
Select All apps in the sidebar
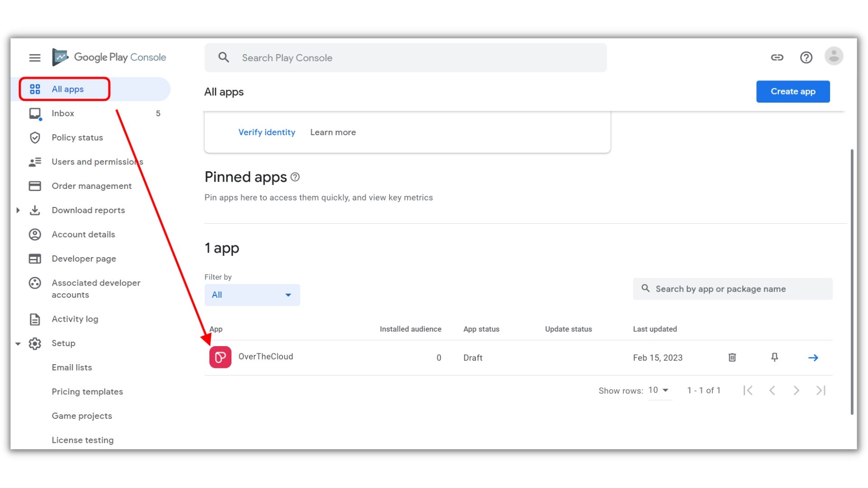click(68, 89)
